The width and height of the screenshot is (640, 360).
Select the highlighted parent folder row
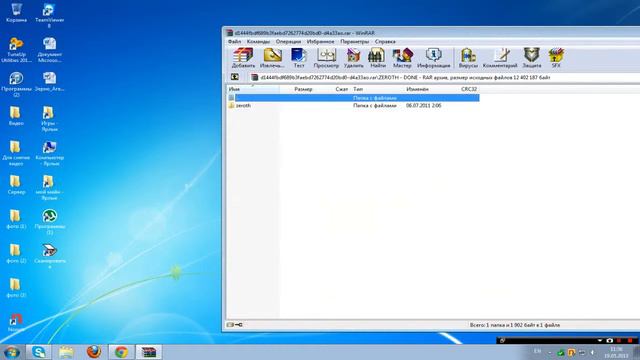tap(353, 98)
